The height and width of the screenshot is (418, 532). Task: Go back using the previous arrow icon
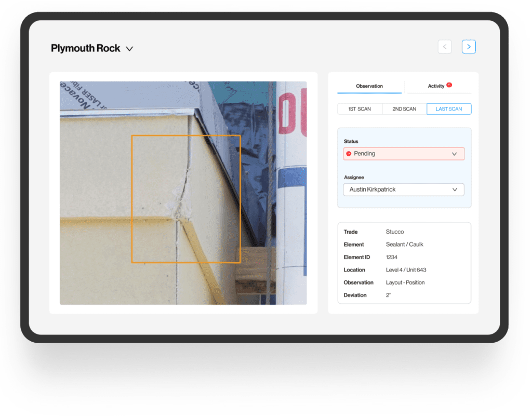coord(445,46)
